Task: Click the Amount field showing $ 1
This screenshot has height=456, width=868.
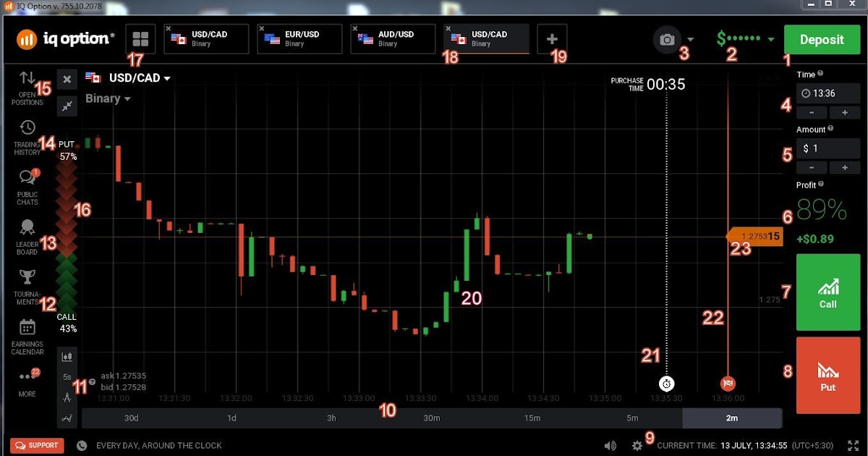Action: click(x=828, y=148)
